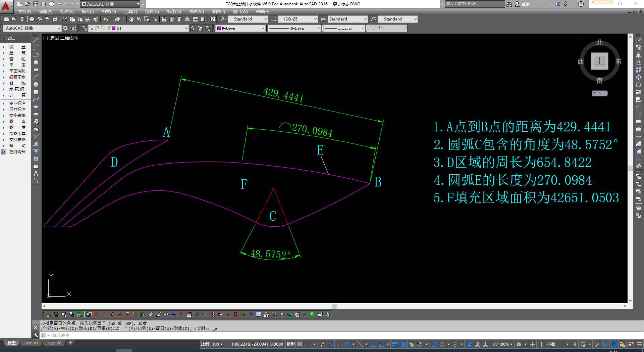Select the Rectangle draw tool
This screenshot has height=352, width=644.
coord(36,70)
